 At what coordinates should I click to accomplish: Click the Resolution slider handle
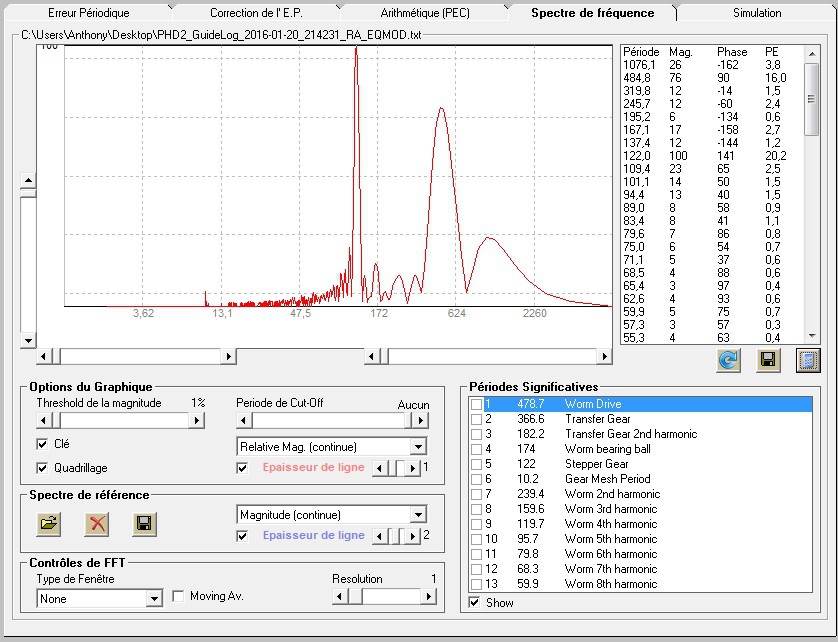(x=355, y=597)
